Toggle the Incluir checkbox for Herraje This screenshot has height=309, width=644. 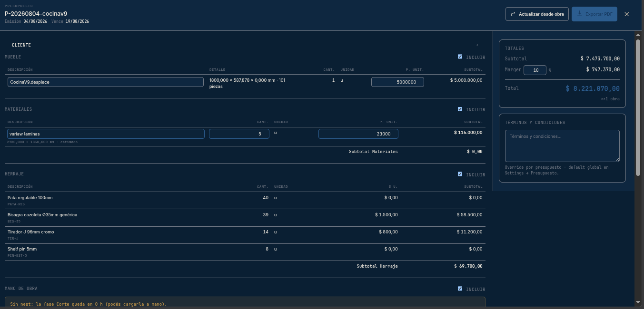(460, 174)
